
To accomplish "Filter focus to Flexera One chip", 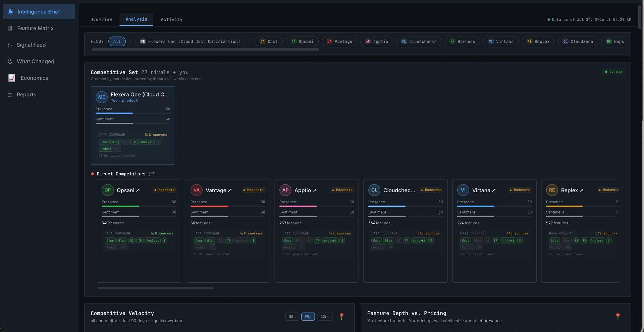I will (x=190, y=42).
